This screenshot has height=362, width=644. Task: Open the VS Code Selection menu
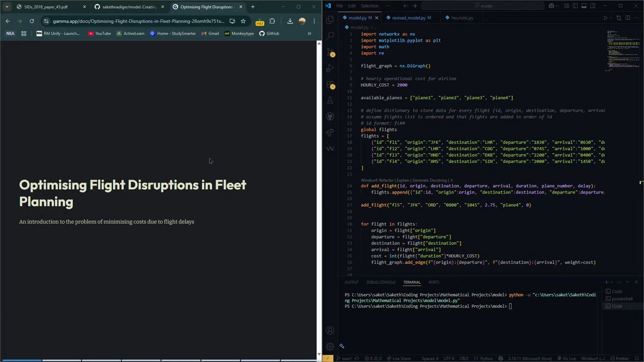tap(369, 6)
